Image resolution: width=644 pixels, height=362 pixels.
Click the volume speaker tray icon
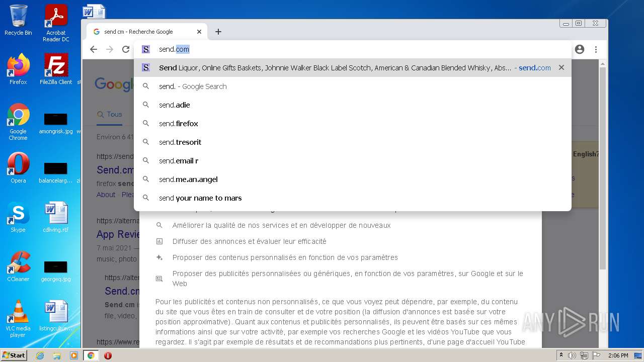(572, 355)
